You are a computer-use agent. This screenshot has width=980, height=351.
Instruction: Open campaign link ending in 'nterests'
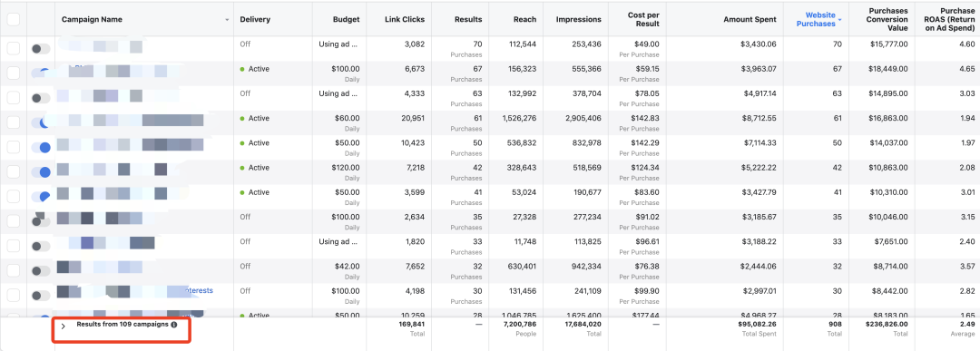pos(199,290)
